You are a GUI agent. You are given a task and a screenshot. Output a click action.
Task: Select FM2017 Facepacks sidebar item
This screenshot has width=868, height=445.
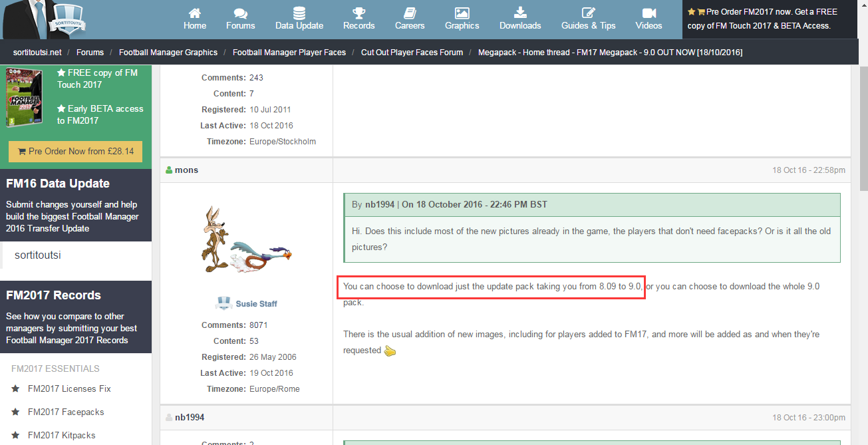point(66,412)
